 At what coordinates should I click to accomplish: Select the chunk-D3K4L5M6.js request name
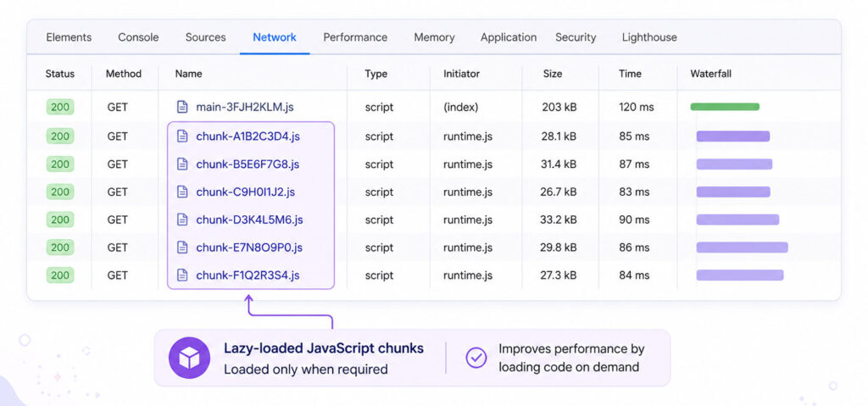click(250, 220)
